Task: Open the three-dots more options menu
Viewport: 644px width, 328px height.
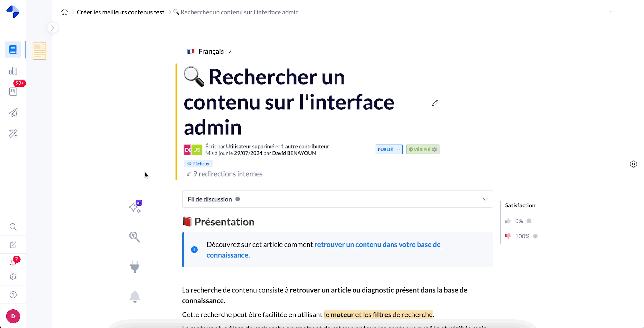Action: pyautogui.click(x=612, y=12)
